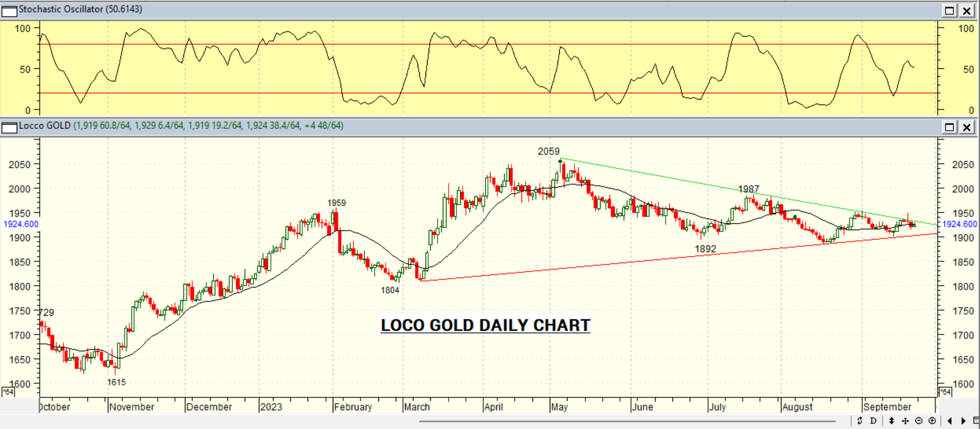Select the 1987 price annotation

[x=748, y=189]
